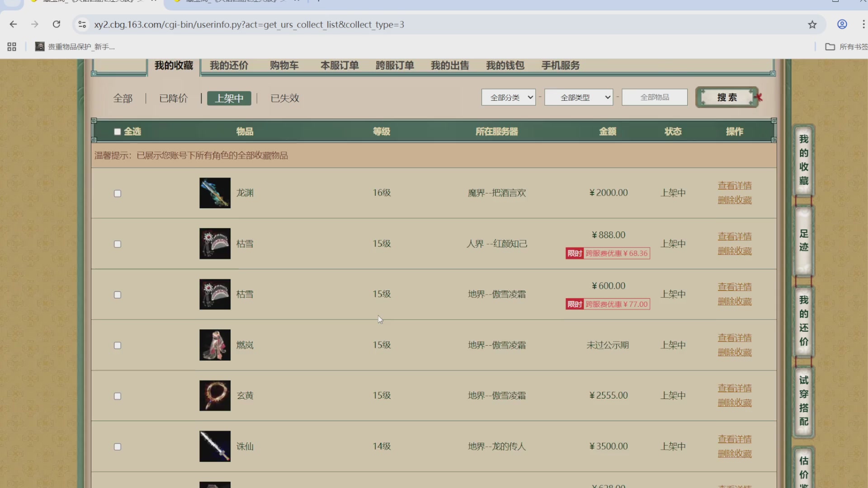Reload the current page
The width and height of the screenshot is (868, 488).
click(x=57, y=24)
